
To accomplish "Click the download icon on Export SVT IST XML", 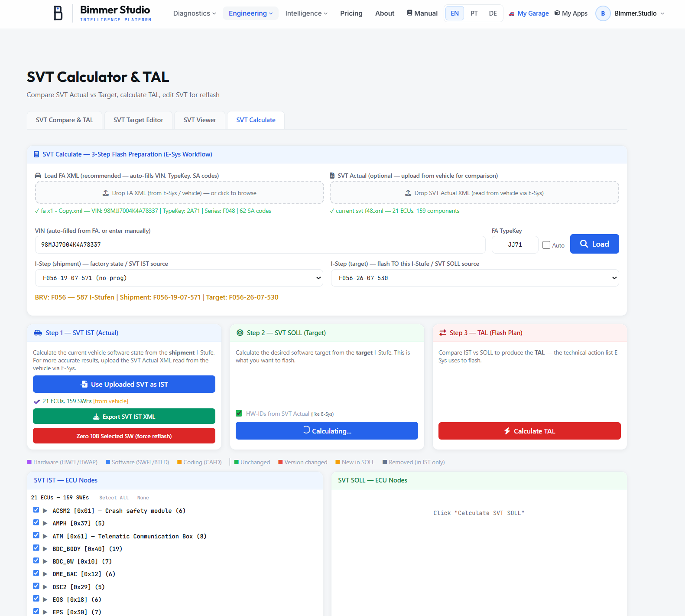I will pos(96,417).
